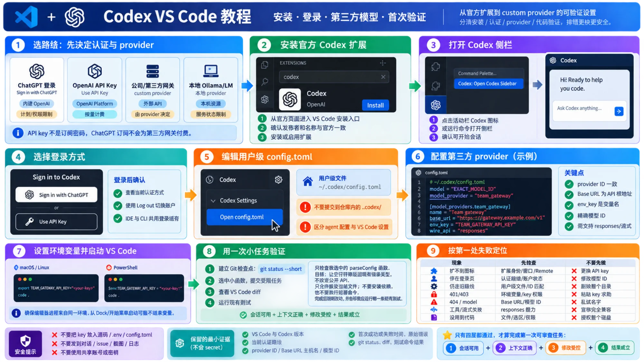The image size is (644, 362).
Task: Click the gear icon in the 仍走旧路线 row
Action: pyautogui.click(x=434, y=286)
